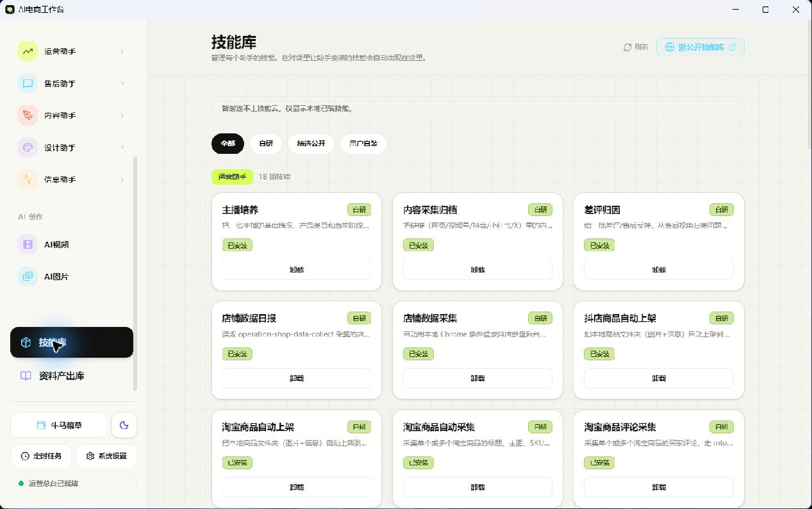Click the clock icon for 定时任务
The image size is (812, 509).
coord(25,456)
